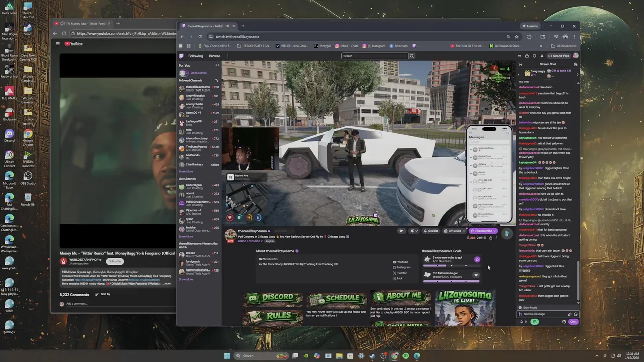The image size is (644, 362).
Task: Click the YouTube logo
Action: (x=73, y=44)
